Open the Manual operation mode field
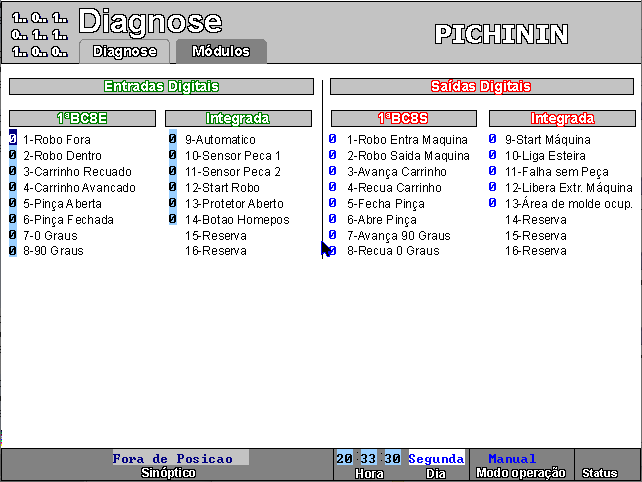The image size is (642, 482). [x=512, y=458]
